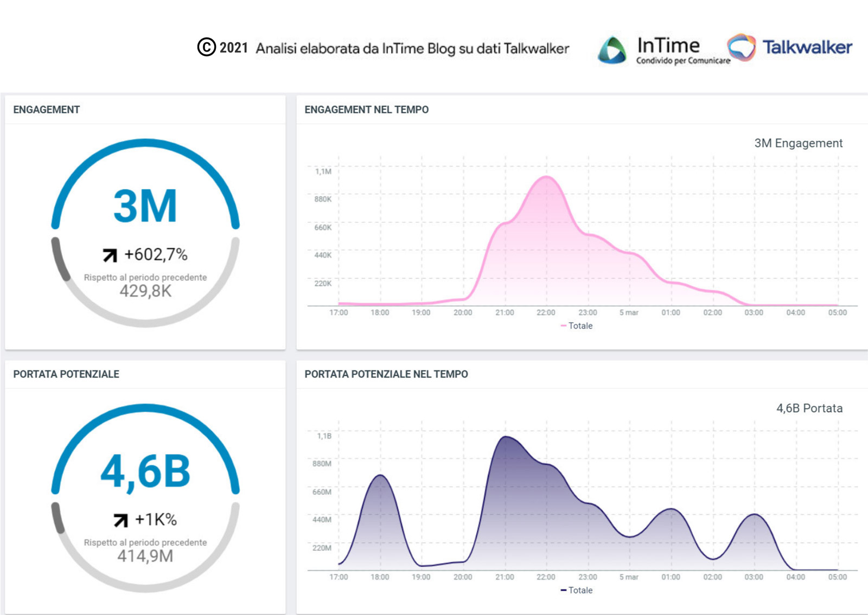Click the blue reach gauge arc
Viewport: 868px width, 615px height.
pyautogui.click(x=145, y=408)
